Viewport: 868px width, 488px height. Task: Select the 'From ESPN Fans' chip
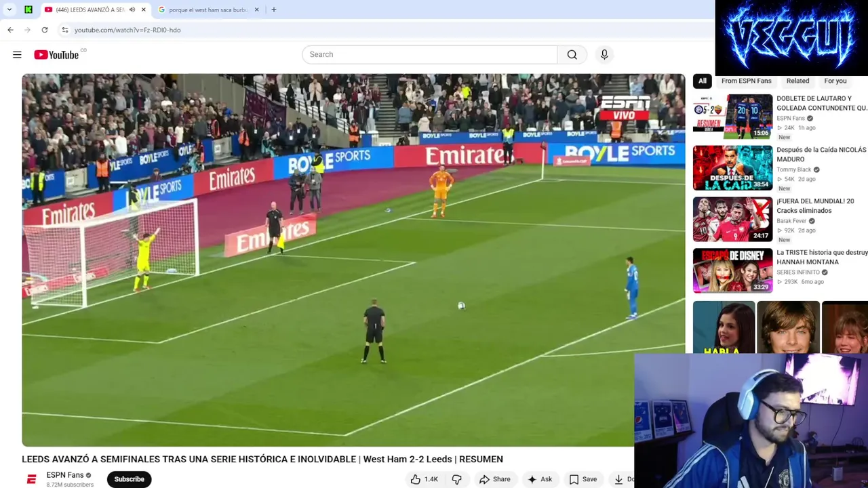click(x=746, y=81)
